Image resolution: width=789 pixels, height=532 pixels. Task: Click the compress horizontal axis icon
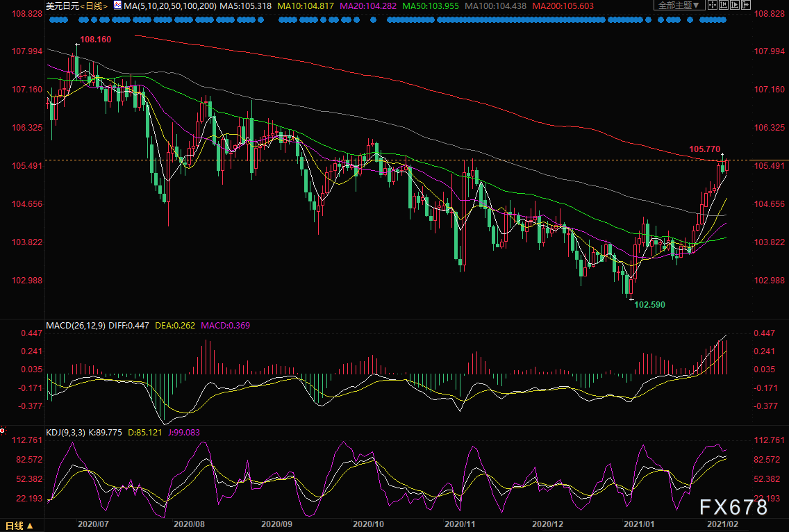(724, 5)
